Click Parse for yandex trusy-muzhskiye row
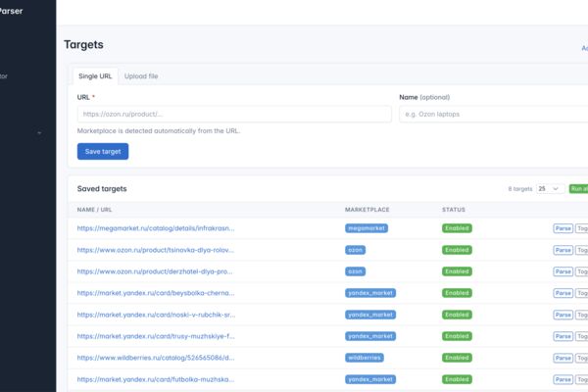This screenshot has width=588, height=392. (x=563, y=336)
